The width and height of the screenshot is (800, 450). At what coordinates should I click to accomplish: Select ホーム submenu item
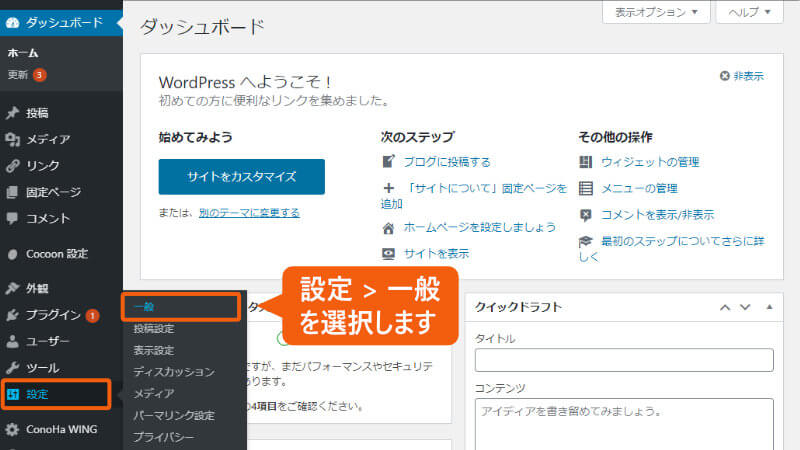point(23,53)
